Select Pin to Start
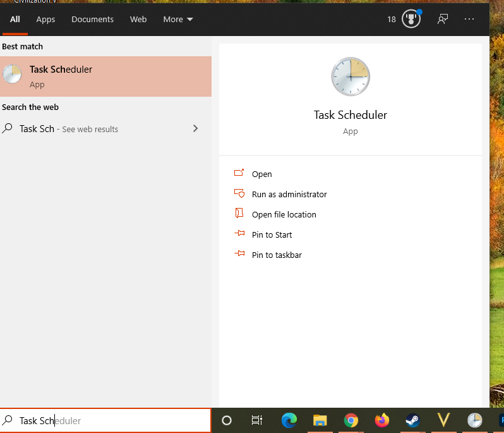504x433 pixels. pyautogui.click(x=272, y=235)
